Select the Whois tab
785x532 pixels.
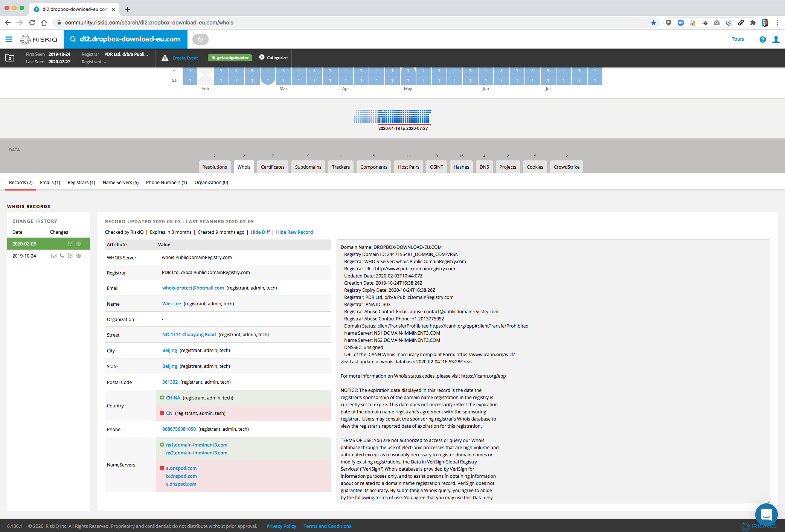pos(244,167)
